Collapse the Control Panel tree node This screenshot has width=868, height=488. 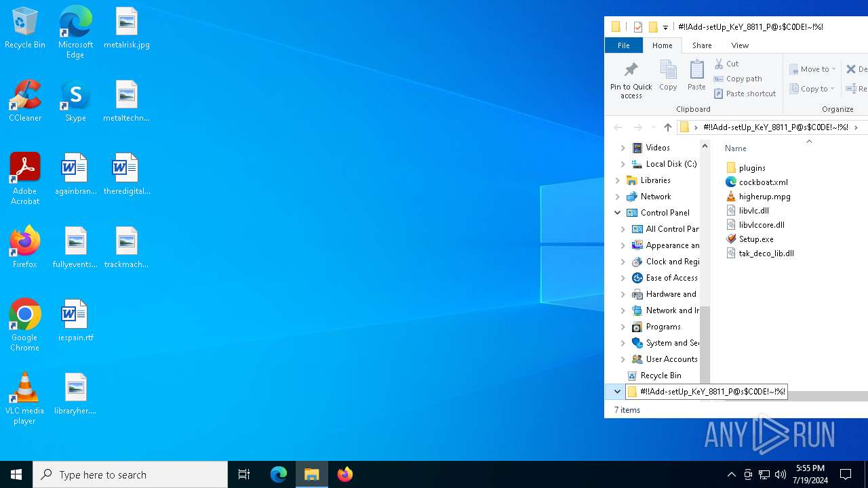(x=617, y=213)
